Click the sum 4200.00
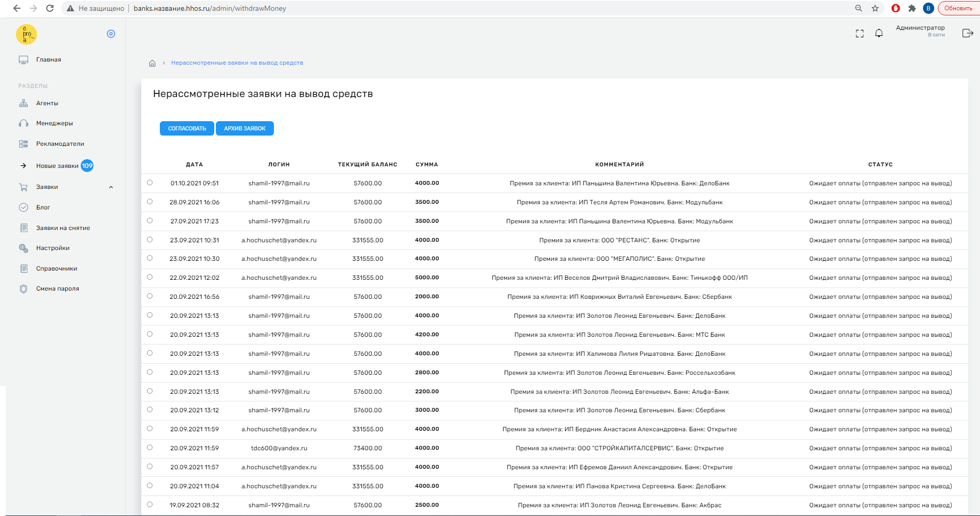 click(427, 335)
